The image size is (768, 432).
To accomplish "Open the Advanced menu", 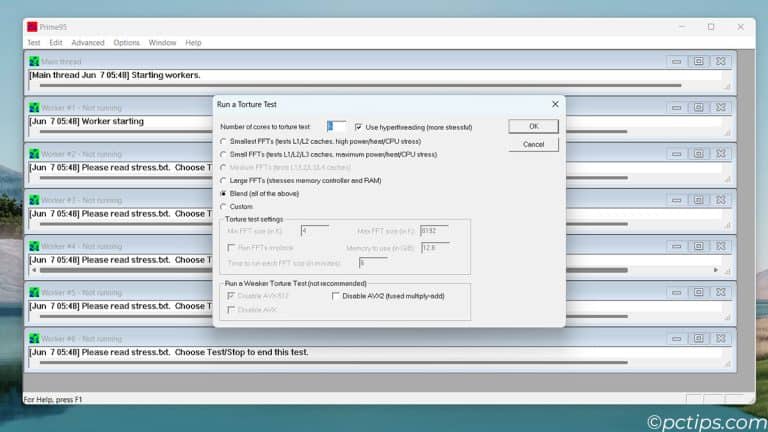I will point(88,43).
